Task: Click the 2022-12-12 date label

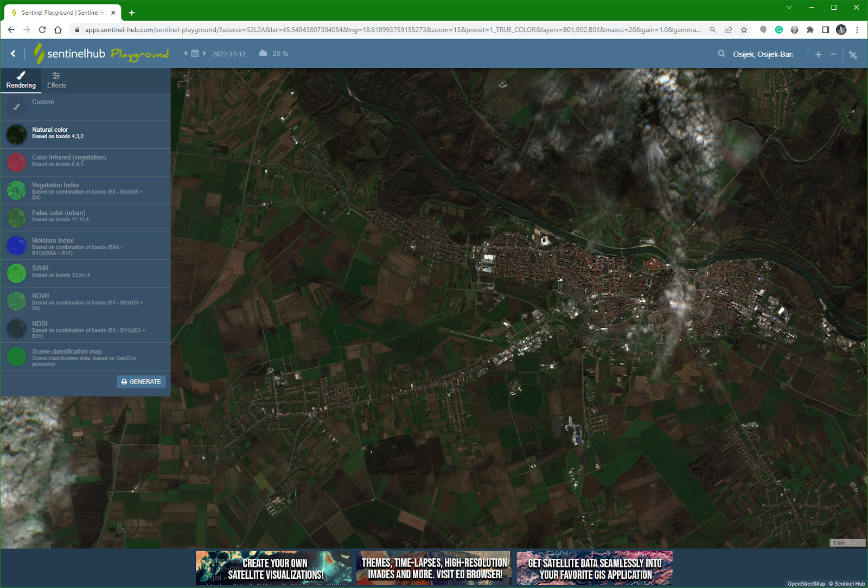Action: 229,54
